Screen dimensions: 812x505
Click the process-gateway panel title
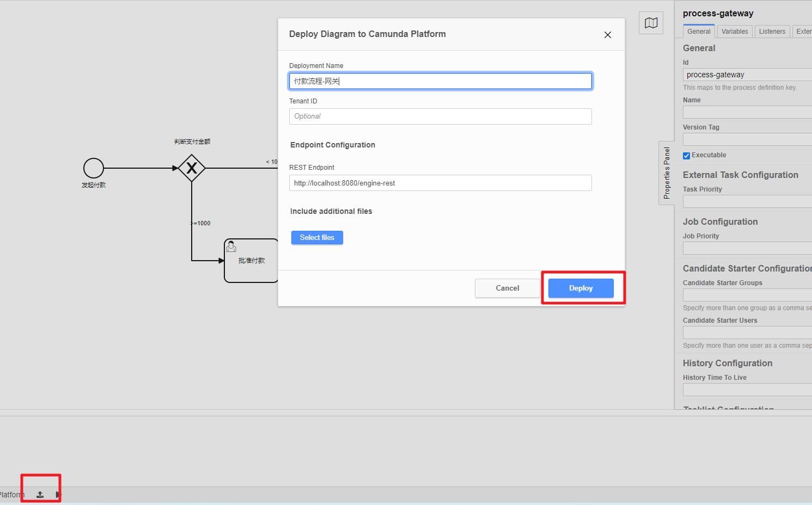click(718, 14)
